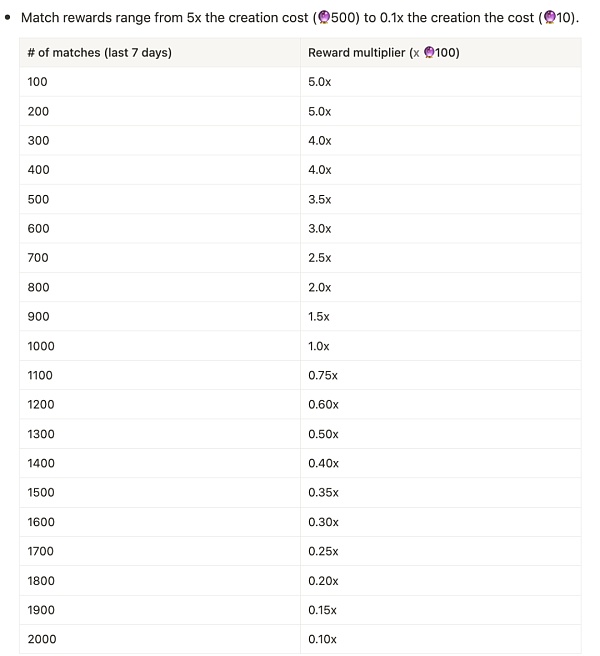Select the '1800' matches cell
Viewport: 600px width, 656px height.
[41, 580]
